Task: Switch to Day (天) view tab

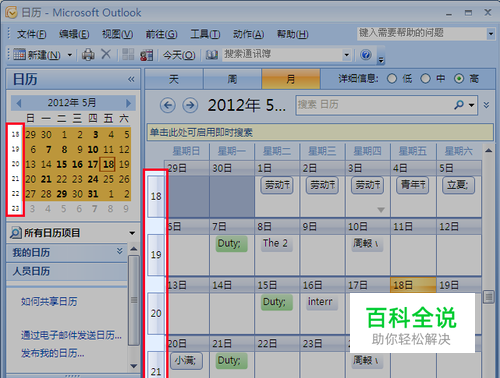Action: click(174, 79)
